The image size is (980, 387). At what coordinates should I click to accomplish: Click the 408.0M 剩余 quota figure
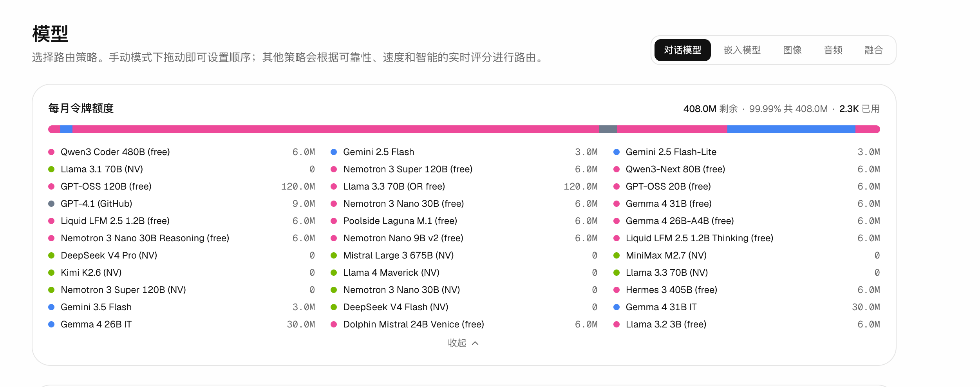(711, 109)
